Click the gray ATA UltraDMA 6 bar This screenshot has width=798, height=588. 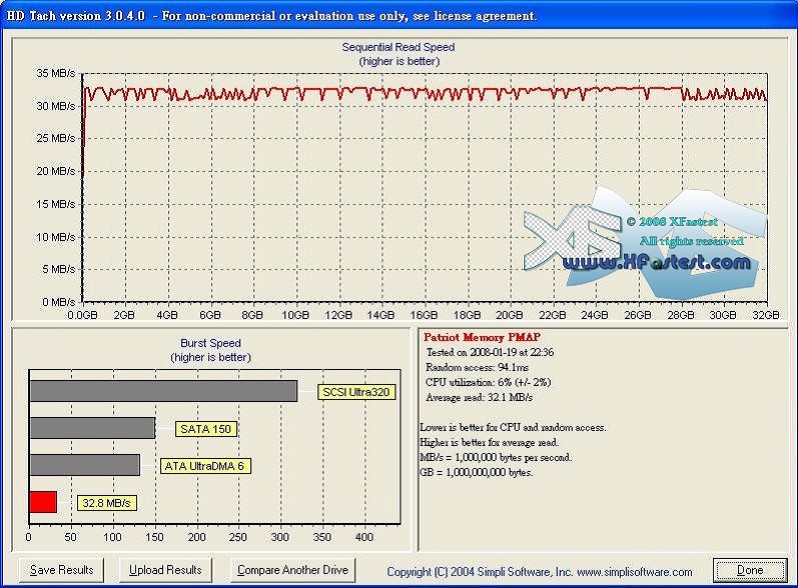tap(85, 465)
